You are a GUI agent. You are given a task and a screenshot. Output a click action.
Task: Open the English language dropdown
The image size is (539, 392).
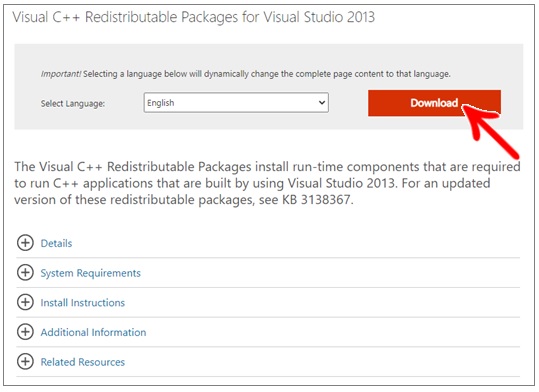coord(236,102)
